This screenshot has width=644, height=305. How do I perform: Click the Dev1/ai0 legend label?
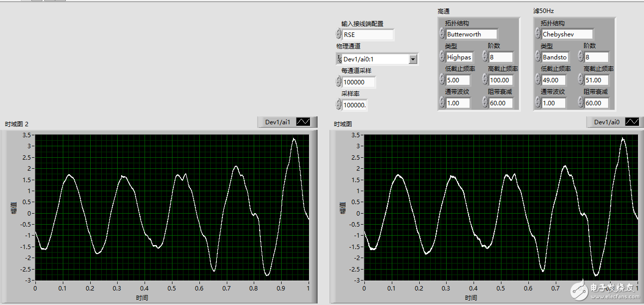coord(607,122)
